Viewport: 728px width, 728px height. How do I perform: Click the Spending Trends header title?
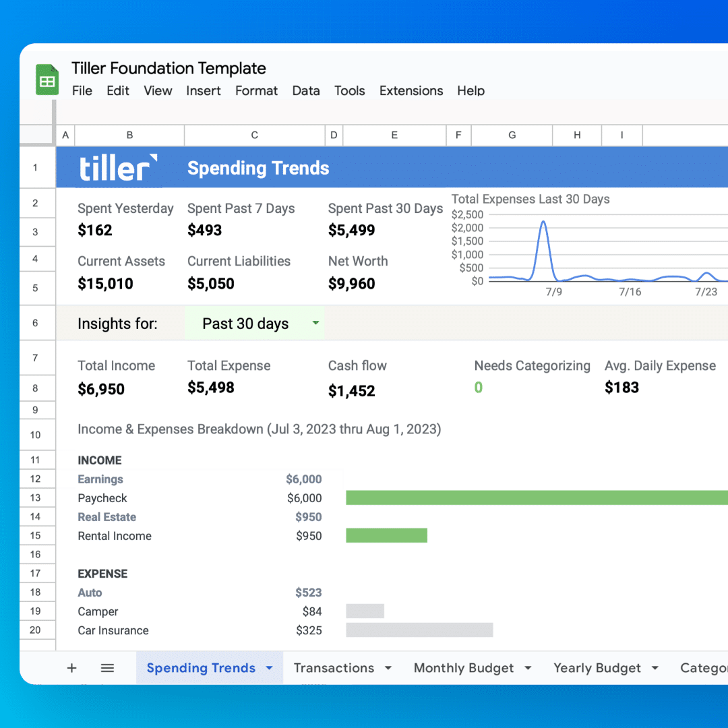pyautogui.click(x=258, y=168)
